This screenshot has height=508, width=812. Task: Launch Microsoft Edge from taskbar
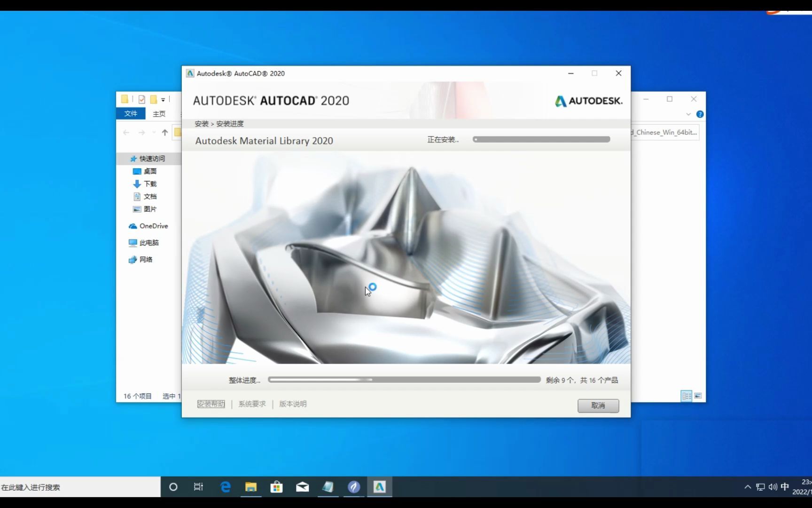pyautogui.click(x=226, y=487)
